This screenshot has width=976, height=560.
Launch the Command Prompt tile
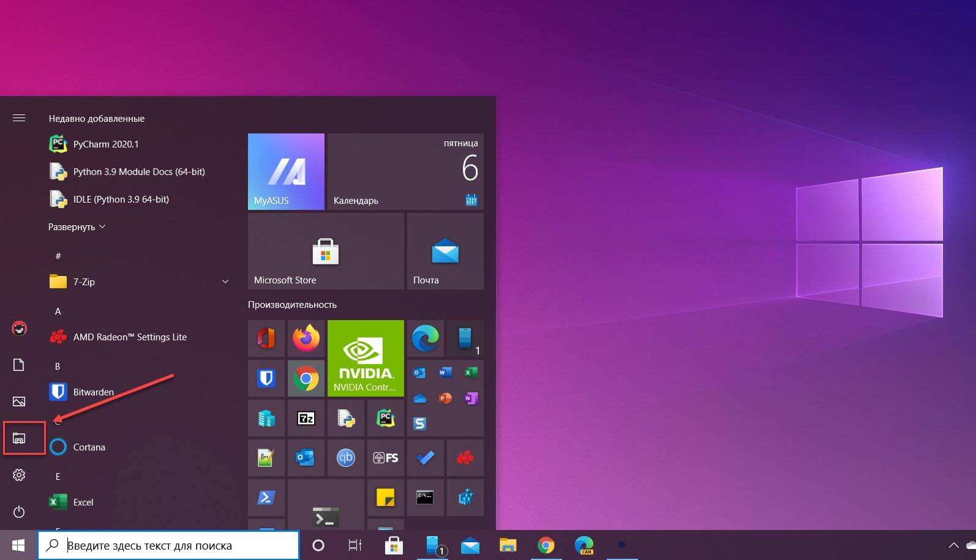coord(426,498)
